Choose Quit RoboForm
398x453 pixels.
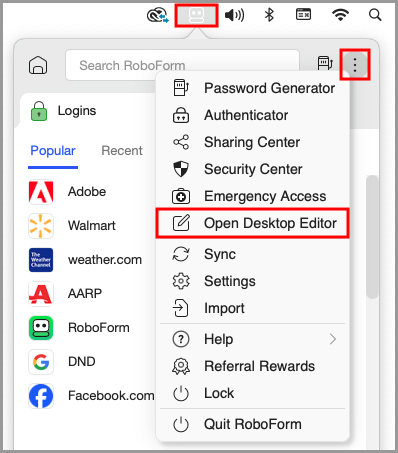253,424
